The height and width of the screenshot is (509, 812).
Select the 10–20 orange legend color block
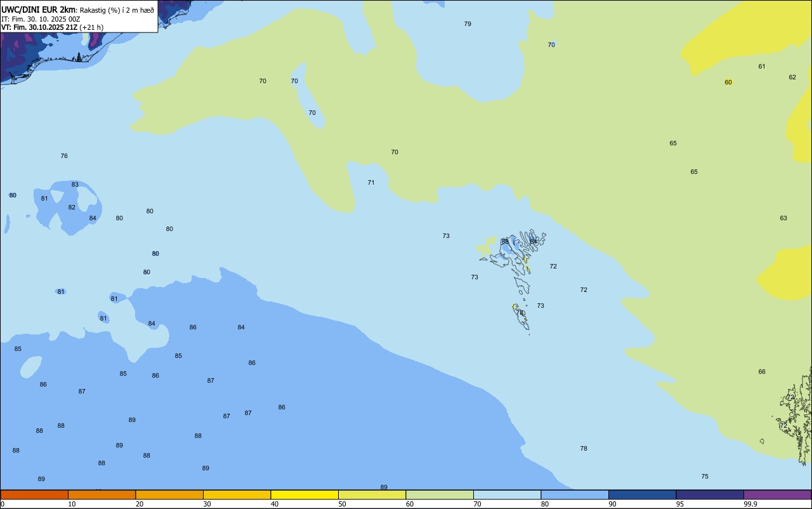tap(101, 494)
